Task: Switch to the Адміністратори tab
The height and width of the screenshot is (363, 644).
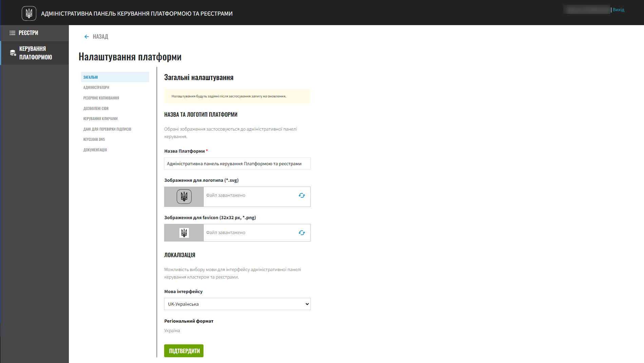Action: 96,88
